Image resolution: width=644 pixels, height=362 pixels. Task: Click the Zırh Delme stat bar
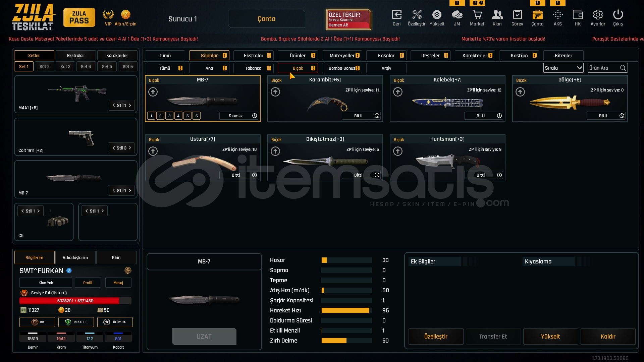346,341
